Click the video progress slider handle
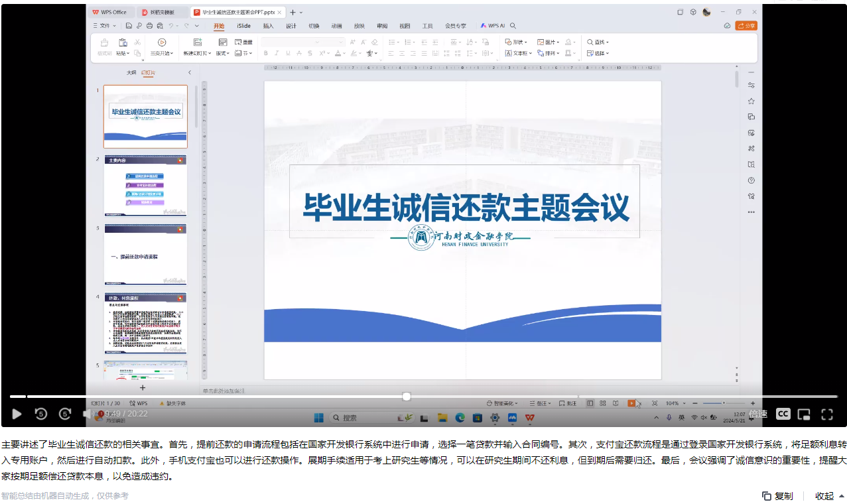The image size is (847, 504). [407, 397]
